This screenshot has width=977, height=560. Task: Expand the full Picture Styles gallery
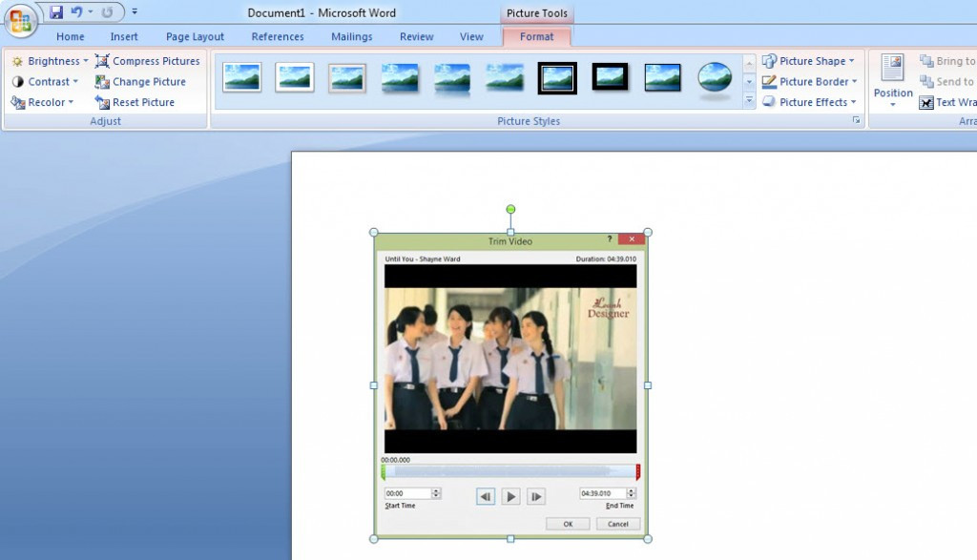pyautogui.click(x=750, y=100)
